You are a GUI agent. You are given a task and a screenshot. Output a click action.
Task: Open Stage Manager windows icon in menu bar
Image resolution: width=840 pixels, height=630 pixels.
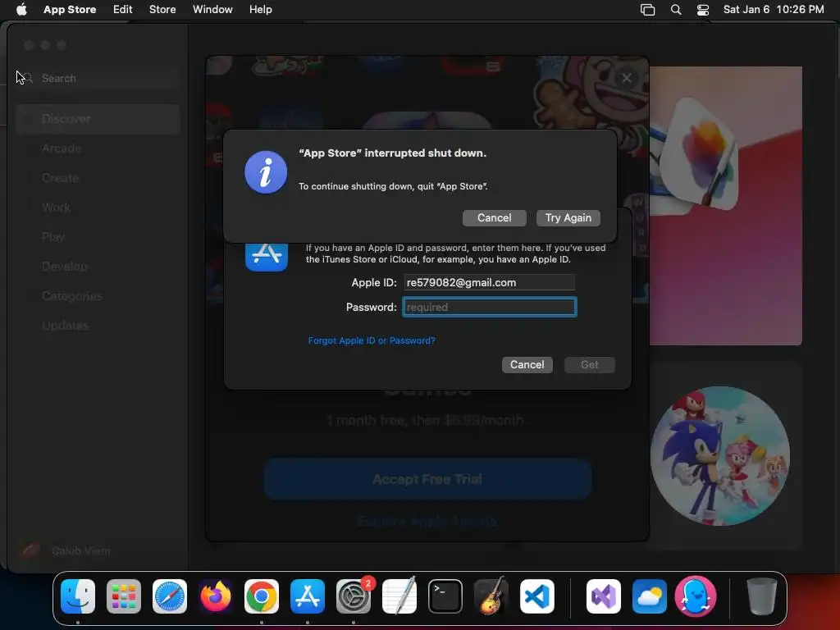coord(648,9)
